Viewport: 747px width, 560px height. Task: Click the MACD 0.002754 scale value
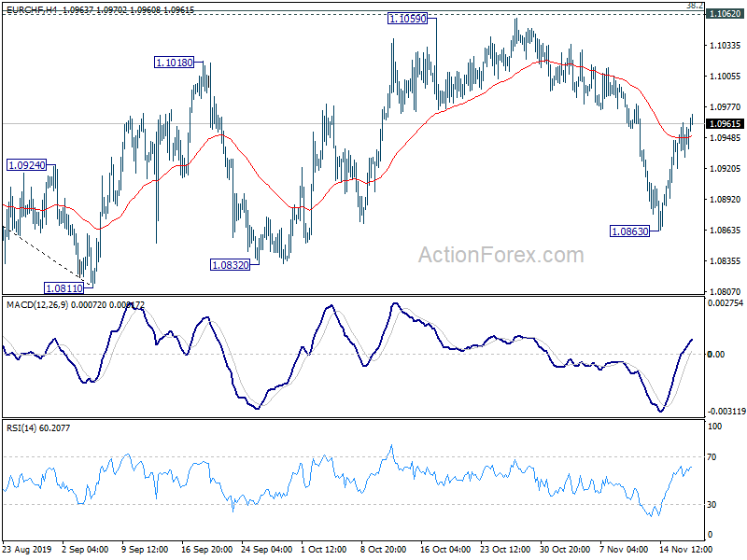[726, 303]
